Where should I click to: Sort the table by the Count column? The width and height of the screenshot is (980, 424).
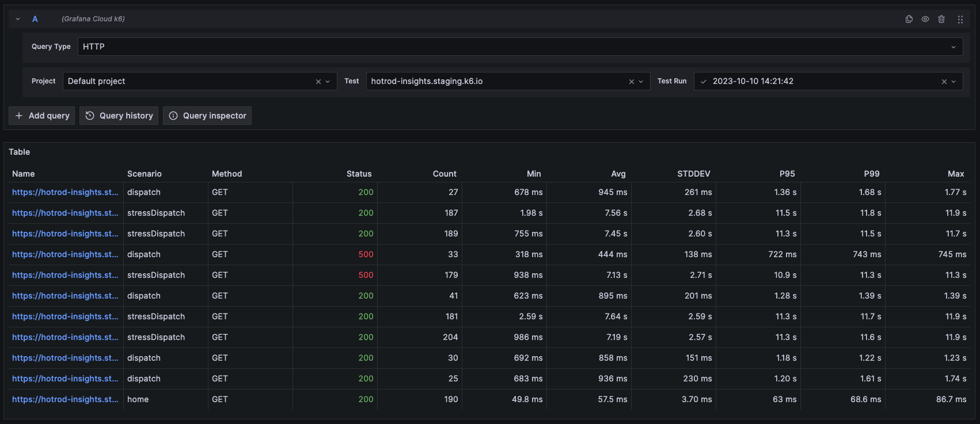coord(445,174)
